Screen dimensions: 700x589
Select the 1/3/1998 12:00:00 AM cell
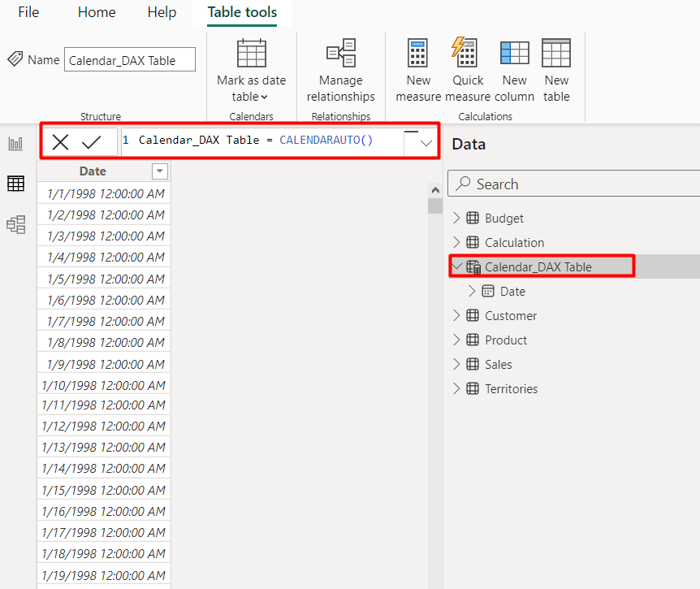click(x=104, y=236)
